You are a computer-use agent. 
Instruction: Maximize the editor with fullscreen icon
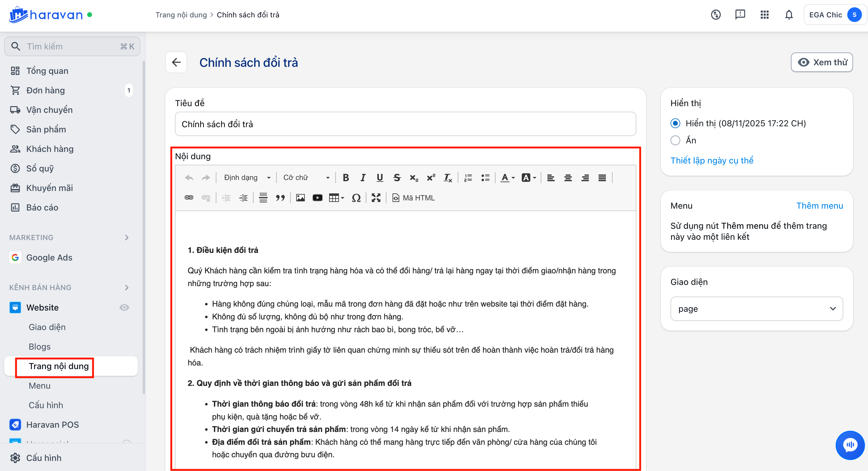pos(376,198)
